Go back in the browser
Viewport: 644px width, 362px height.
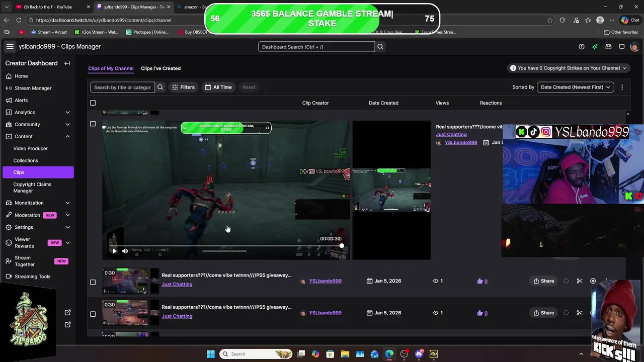tap(6, 20)
